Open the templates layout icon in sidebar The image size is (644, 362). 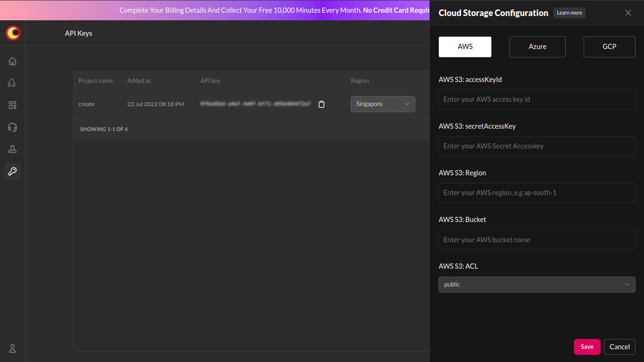click(13, 105)
